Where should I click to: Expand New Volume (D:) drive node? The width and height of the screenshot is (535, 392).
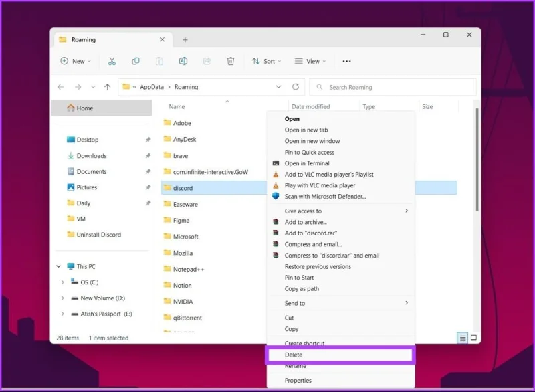click(62, 298)
